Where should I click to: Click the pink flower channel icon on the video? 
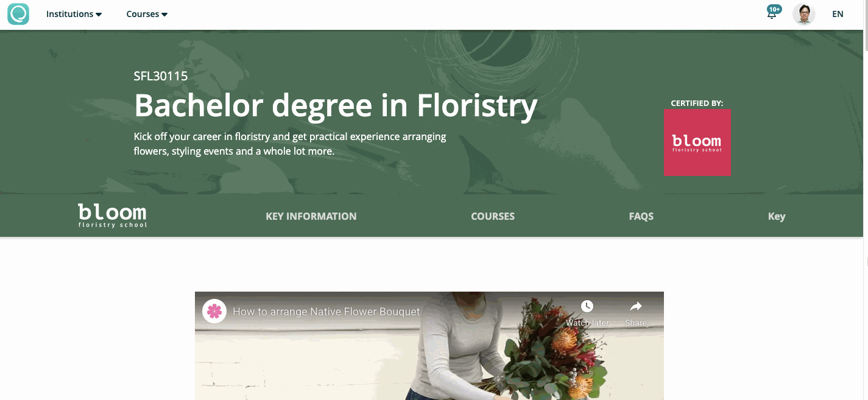[214, 311]
